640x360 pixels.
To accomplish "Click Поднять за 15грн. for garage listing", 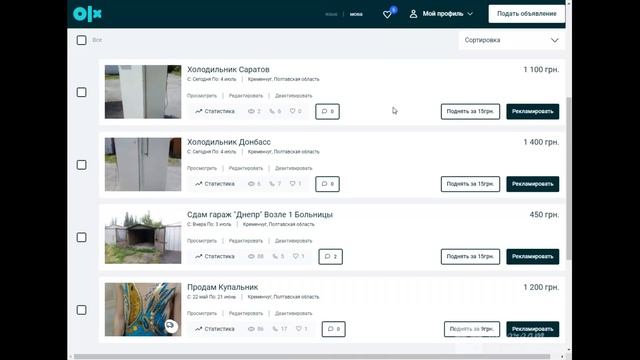I will (470, 257).
